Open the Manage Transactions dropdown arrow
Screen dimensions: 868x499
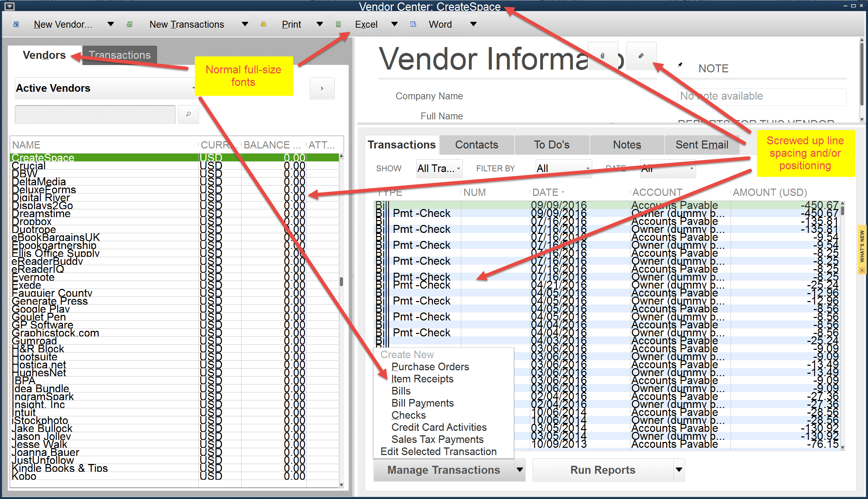[519, 470]
